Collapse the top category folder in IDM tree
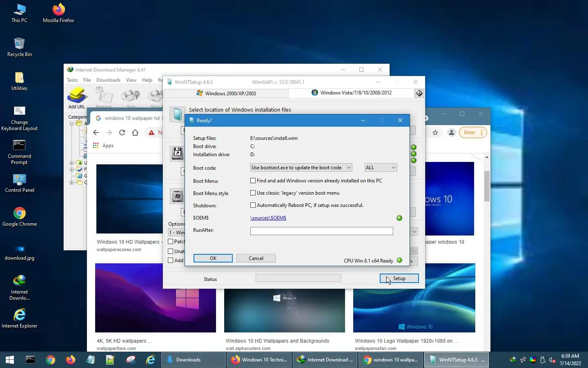Screen dimensions: 588x368 (x=71, y=123)
